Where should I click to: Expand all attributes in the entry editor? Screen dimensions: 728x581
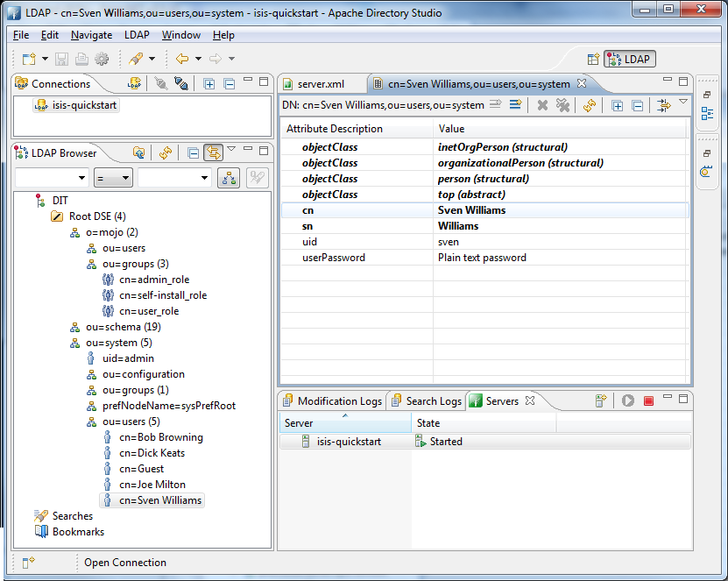point(618,104)
